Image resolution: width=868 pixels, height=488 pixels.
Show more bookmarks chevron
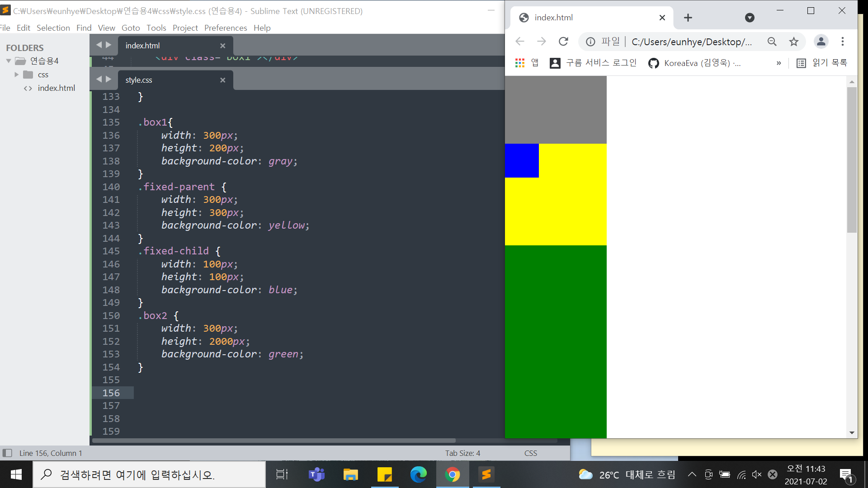click(x=778, y=63)
